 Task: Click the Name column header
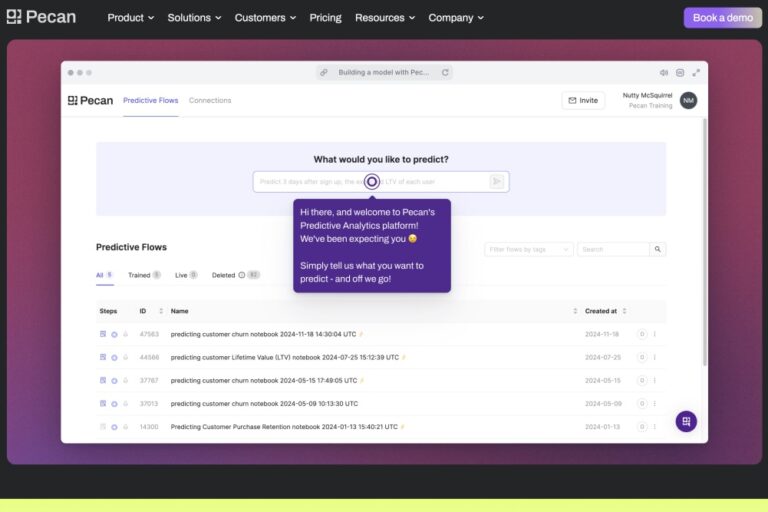point(179,311)
